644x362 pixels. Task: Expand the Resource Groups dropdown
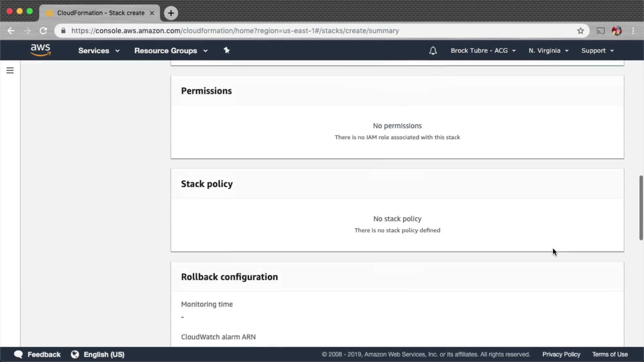171,51
